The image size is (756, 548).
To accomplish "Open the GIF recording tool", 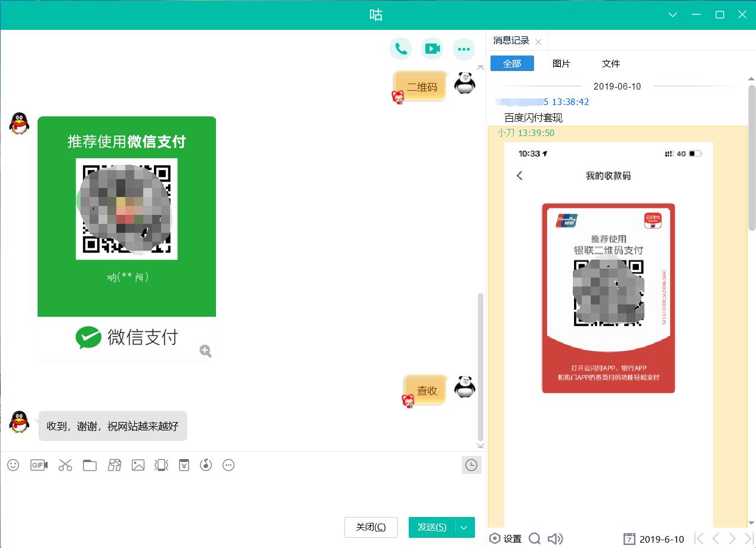I will (39, 465).
